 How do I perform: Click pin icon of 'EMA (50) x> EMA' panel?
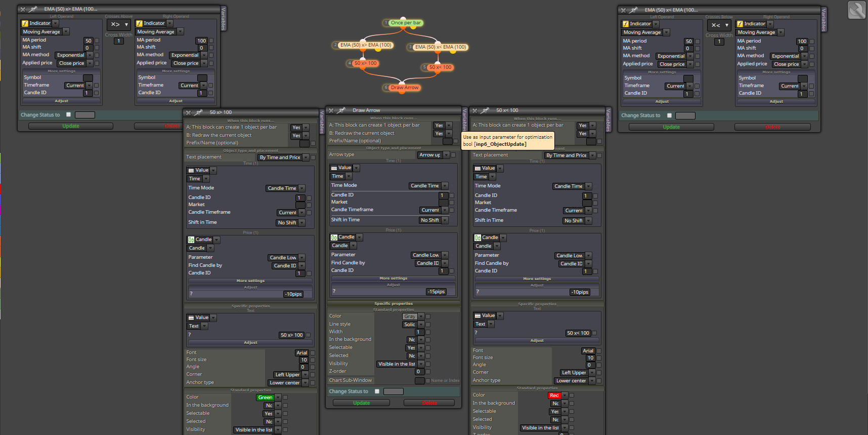click(33, 9)
